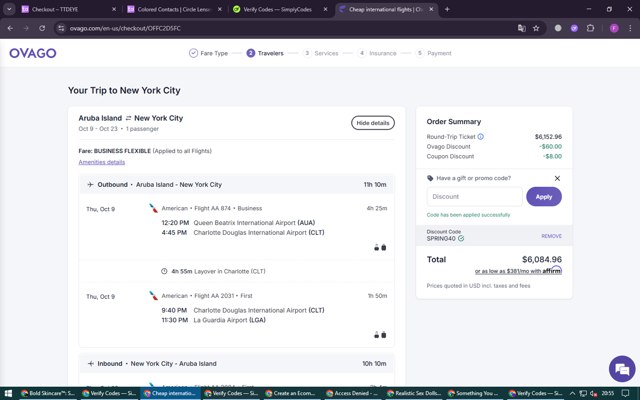Click baggage icons for Flight AA 874

[x=380, y=247]
